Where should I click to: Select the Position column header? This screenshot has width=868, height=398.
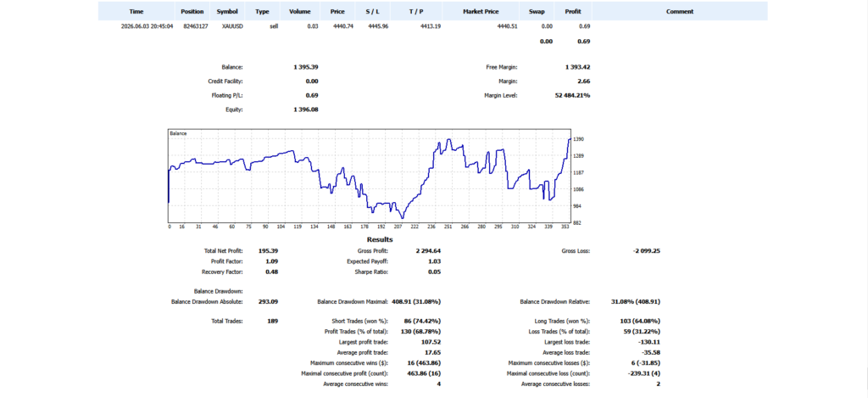coord(192,11)
